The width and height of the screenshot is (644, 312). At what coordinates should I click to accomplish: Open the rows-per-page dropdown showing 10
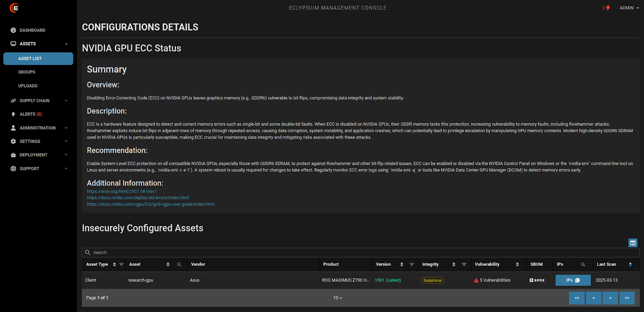tap(338, 298)
